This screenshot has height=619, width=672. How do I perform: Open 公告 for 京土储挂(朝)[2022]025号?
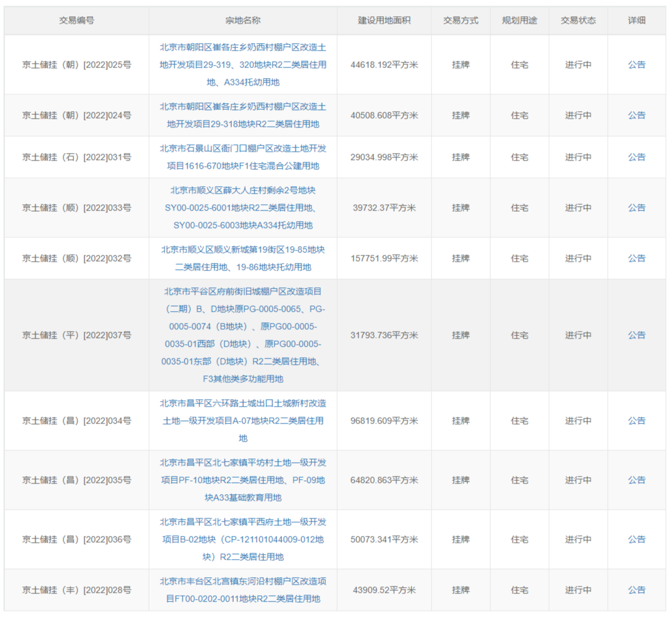(636, 64)
